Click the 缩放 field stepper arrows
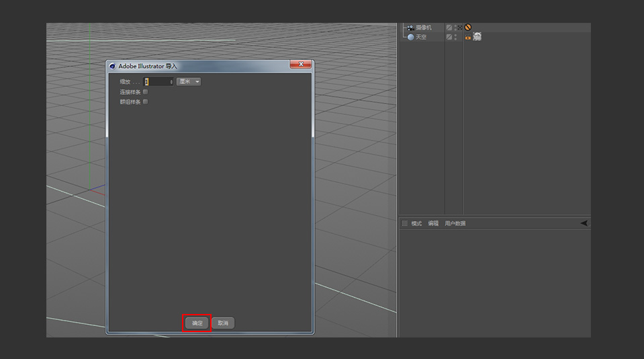644x359 pixels. click(x=171, y=82)
